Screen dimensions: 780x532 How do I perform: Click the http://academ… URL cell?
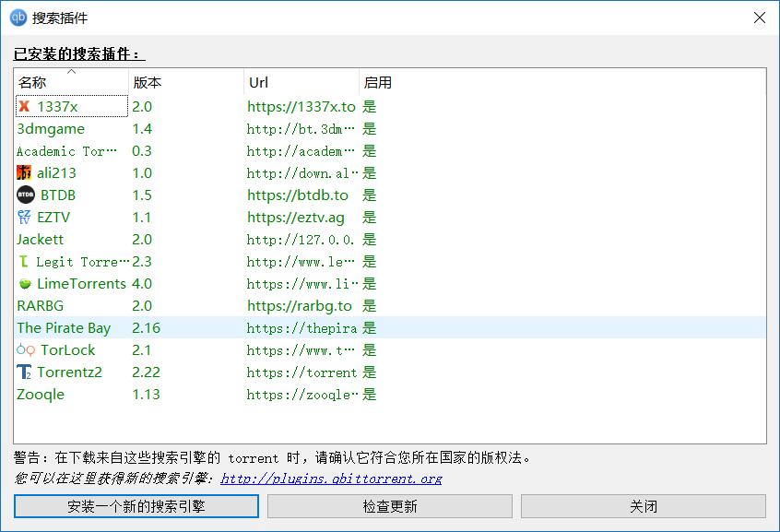coord(301,151)
